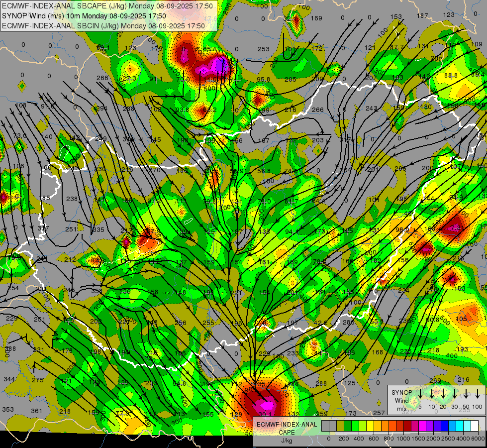Screen dimensions: 487x448
Task: Click the '353' value on map
Action: tap(8, 409)
